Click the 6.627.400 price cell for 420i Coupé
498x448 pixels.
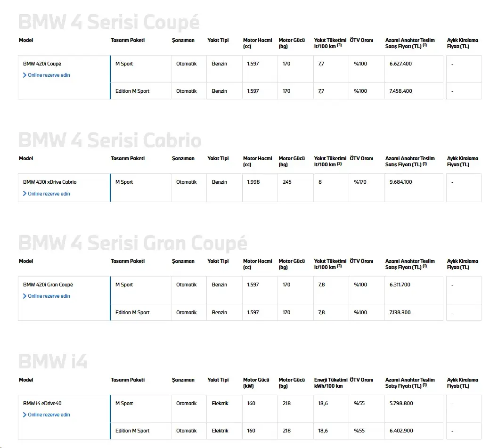click(x=400, y=64)
